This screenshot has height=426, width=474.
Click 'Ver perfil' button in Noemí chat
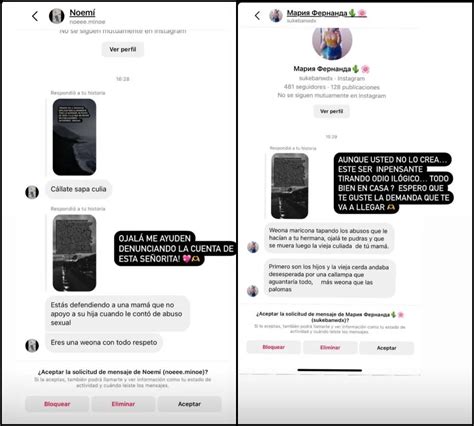tap(123, 49)
